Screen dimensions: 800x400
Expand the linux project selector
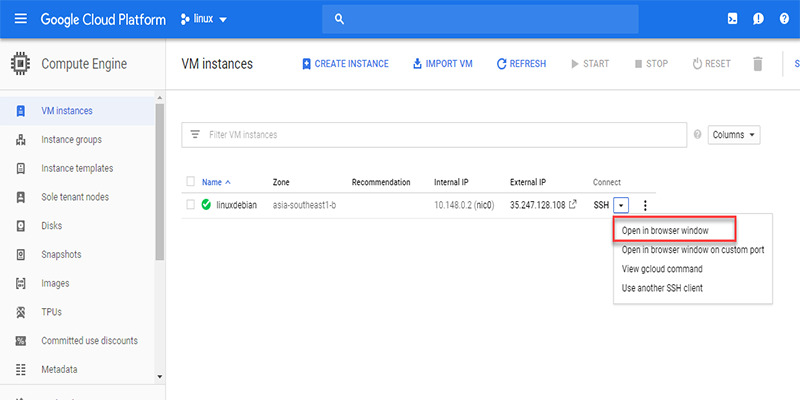(x=204, y=20)
